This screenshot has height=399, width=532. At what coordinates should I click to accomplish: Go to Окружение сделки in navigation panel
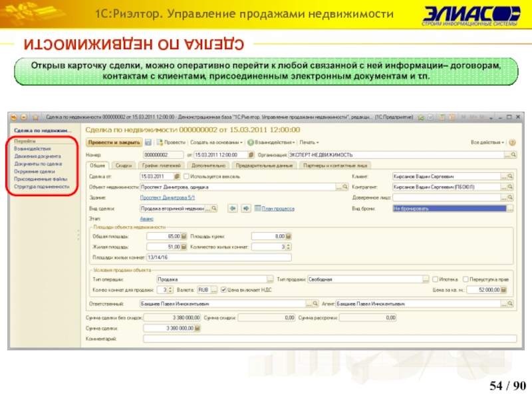point(35,172)
